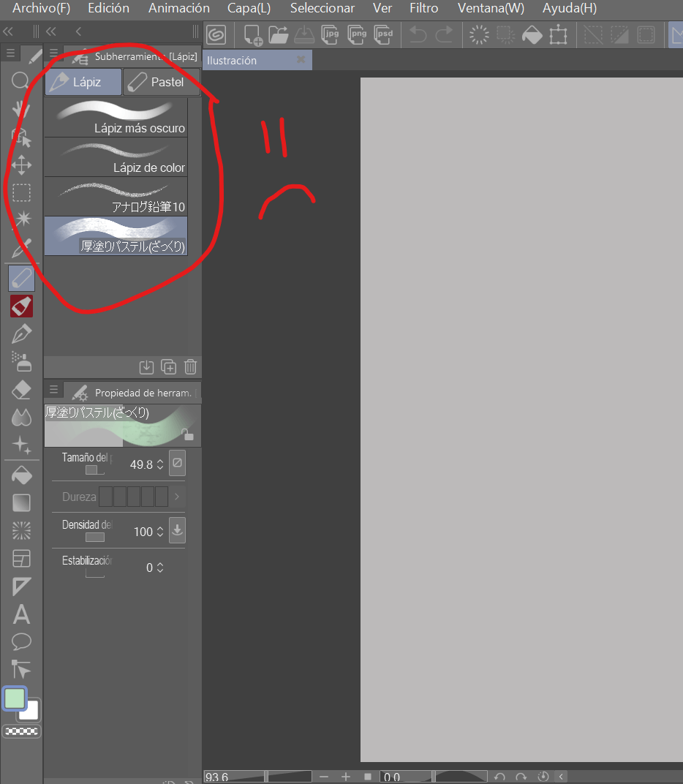
Task: Open the Animación menu
Action: pyautogui.click(x=179, y=9)
